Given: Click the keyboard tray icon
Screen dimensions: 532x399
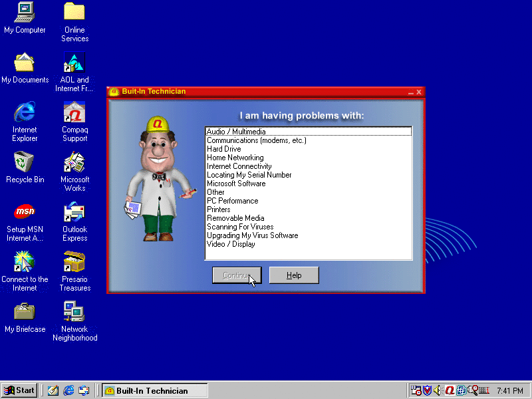Looking at the screenshot, I should pos(484,390).
